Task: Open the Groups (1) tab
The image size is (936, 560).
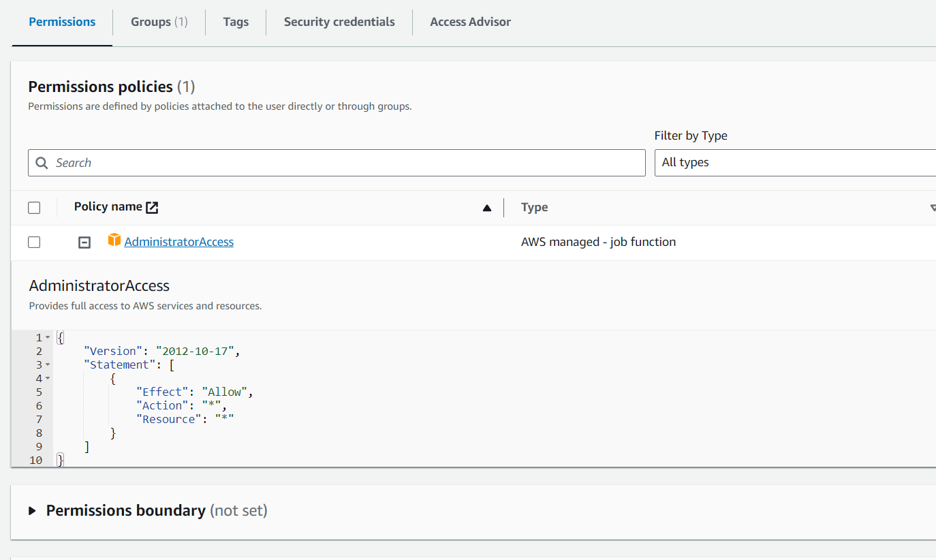Action: click(159, 22)
